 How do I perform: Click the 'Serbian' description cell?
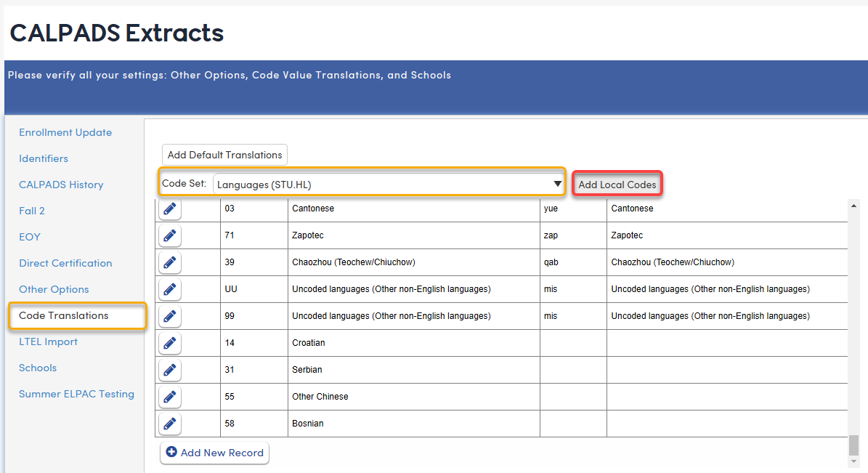pos(413,369)
